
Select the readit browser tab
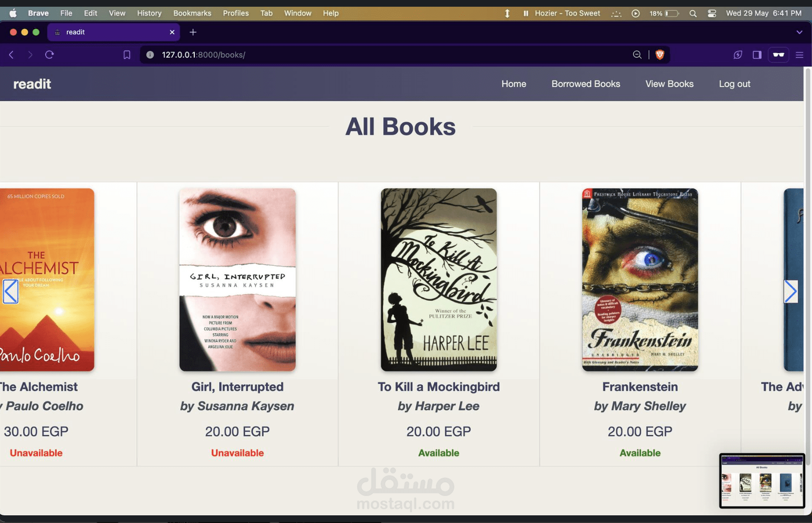pyautogui.click(x=114, y=32)
